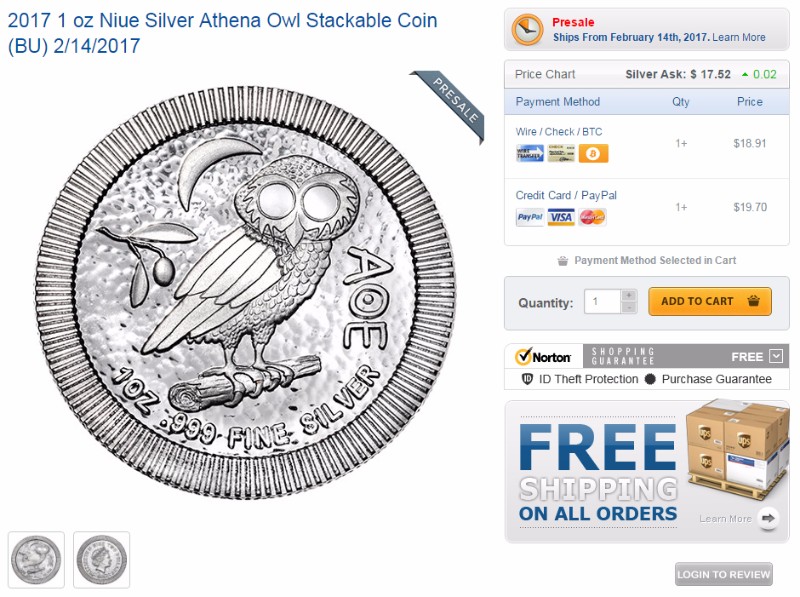Decrease quantity with the down stepper arrow
The image size is (800, 597).
tap(628, 308)
